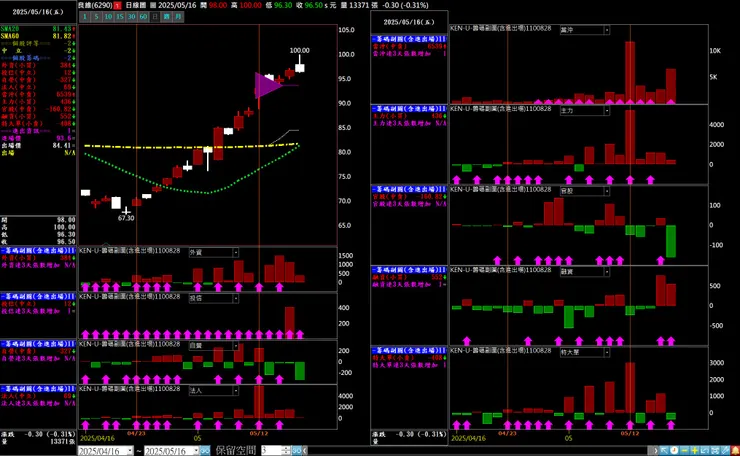Open the 投信 indicator dropdown
The height and width of the screenshot is (456, 740).
pyautogui.click(x=235, y=298)
